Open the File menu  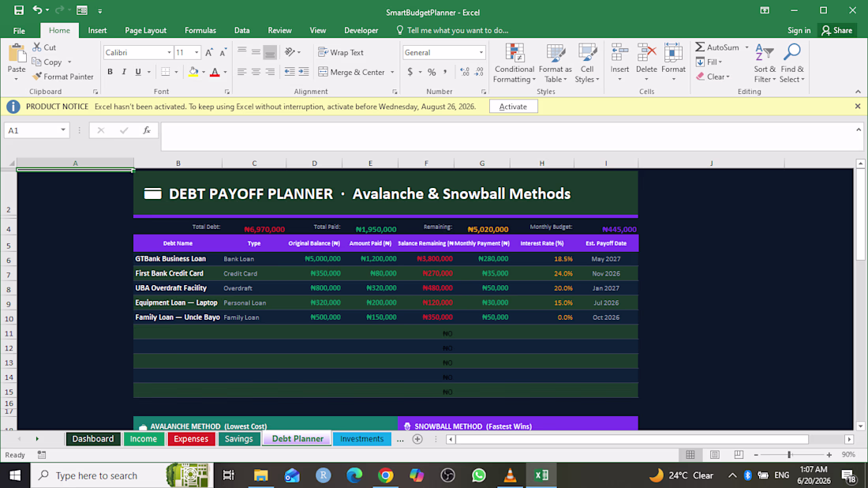click(19, 31)
